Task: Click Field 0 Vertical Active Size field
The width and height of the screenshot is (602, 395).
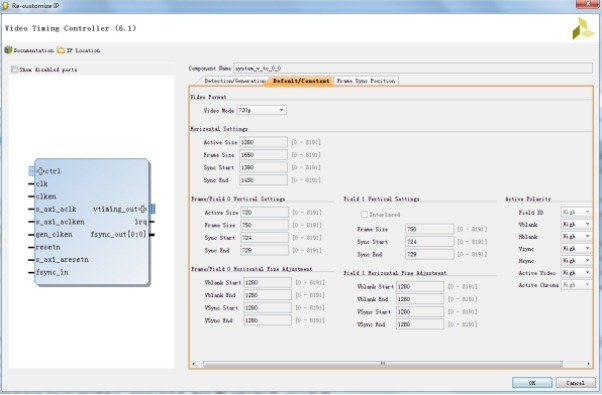Action: tap(265, 212)
